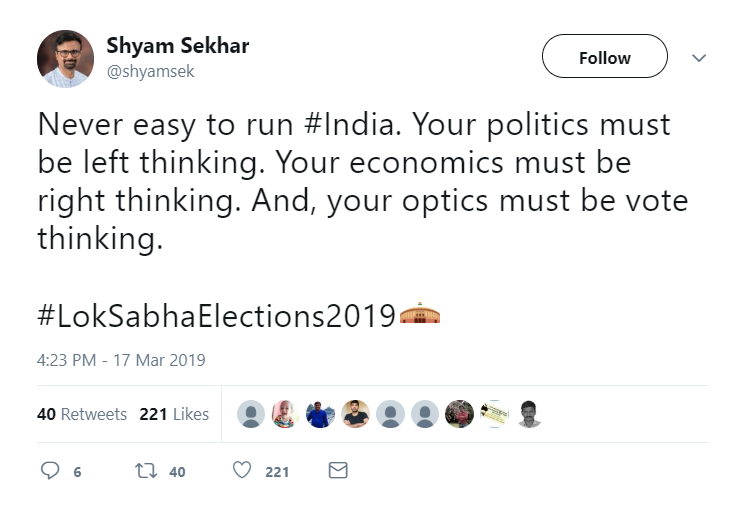Open the baby photo liker avatar
This screenshot has width=754, height=513.
tap(285, 414)
